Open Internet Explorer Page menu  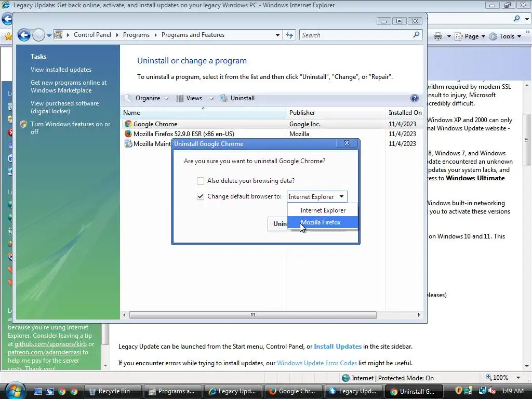pos(470,36)
